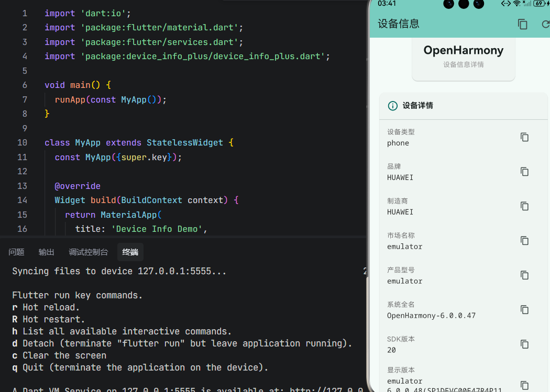The image size is (550, 392).
Task: Click the 'c Clear the screen' line
Action: pyautogui.click(x=59, y=355)
